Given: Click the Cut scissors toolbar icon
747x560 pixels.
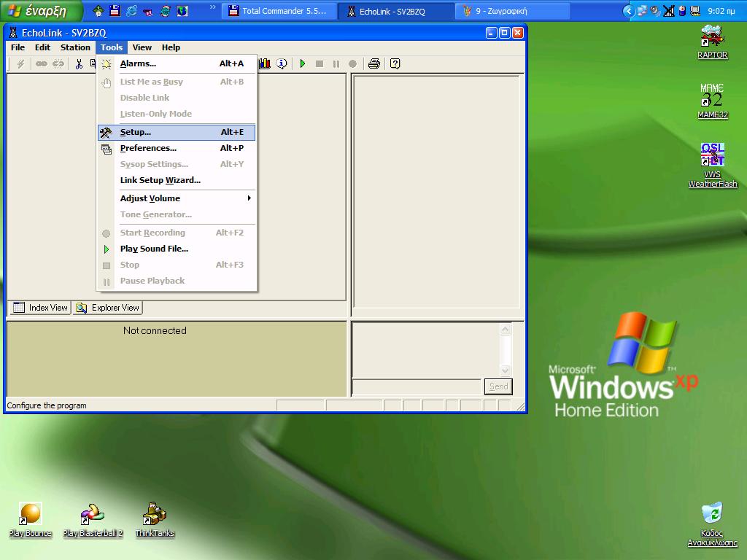Looking at the screenshot, I should [79, 64].
